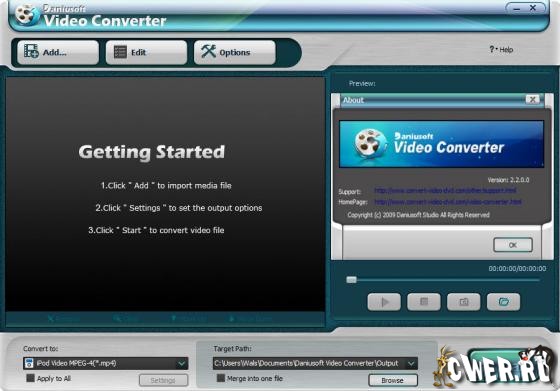Click the Settings button
Image resolution: width=560 pixels, height=391 pixels.
(163, 380)
